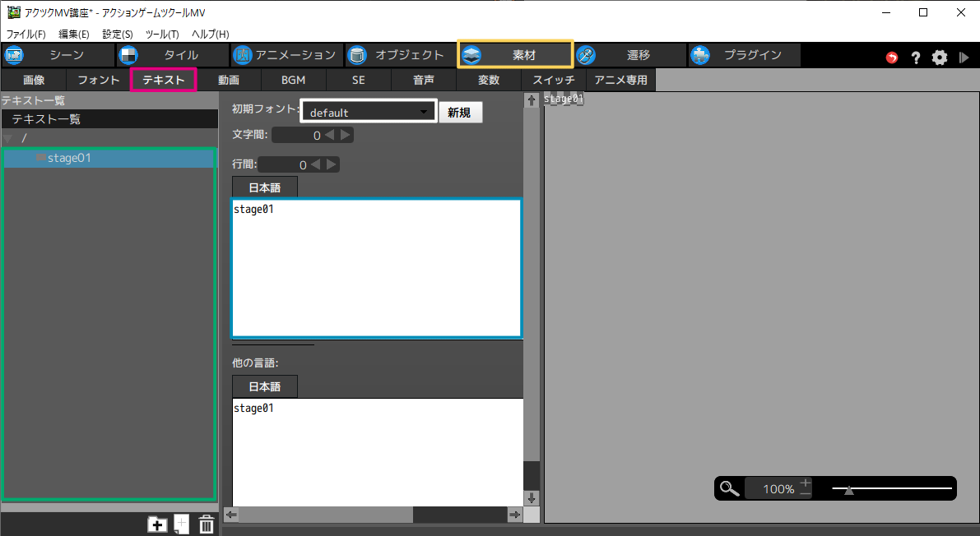Open settings with the gear icon

[939, 58]
